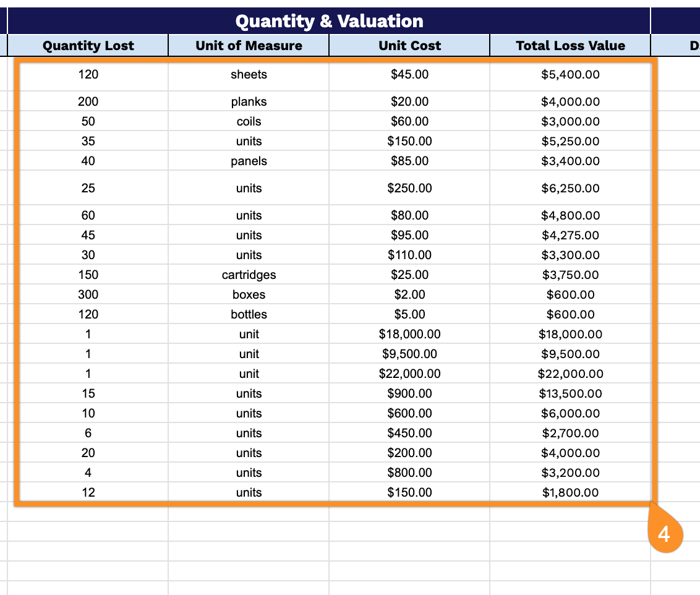Click the $22,000.00 Total Loss Value cell

[x=570, y=374]
